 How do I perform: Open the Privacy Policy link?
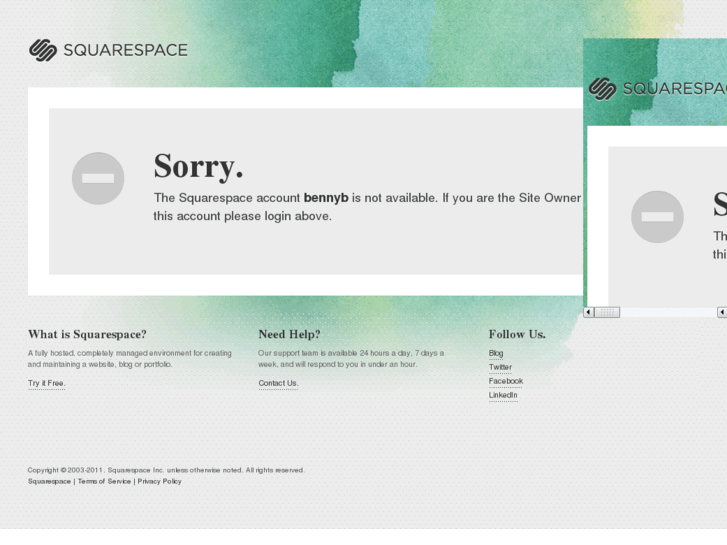click(159, 481)
